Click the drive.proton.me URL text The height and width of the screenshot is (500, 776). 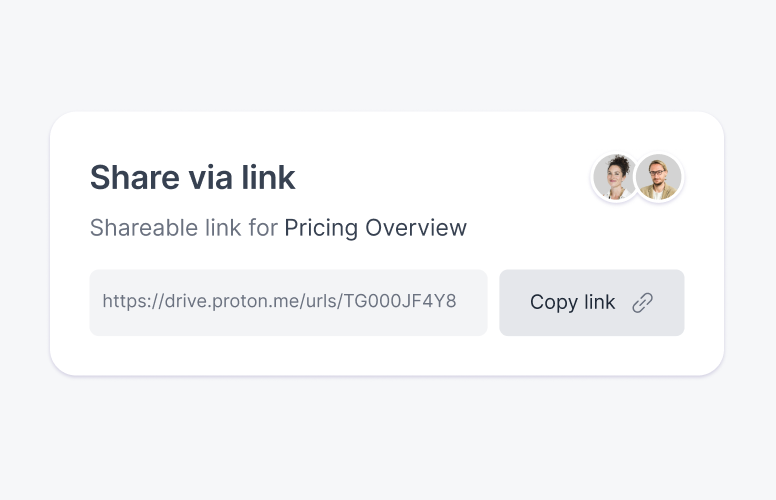click(218, 301)
